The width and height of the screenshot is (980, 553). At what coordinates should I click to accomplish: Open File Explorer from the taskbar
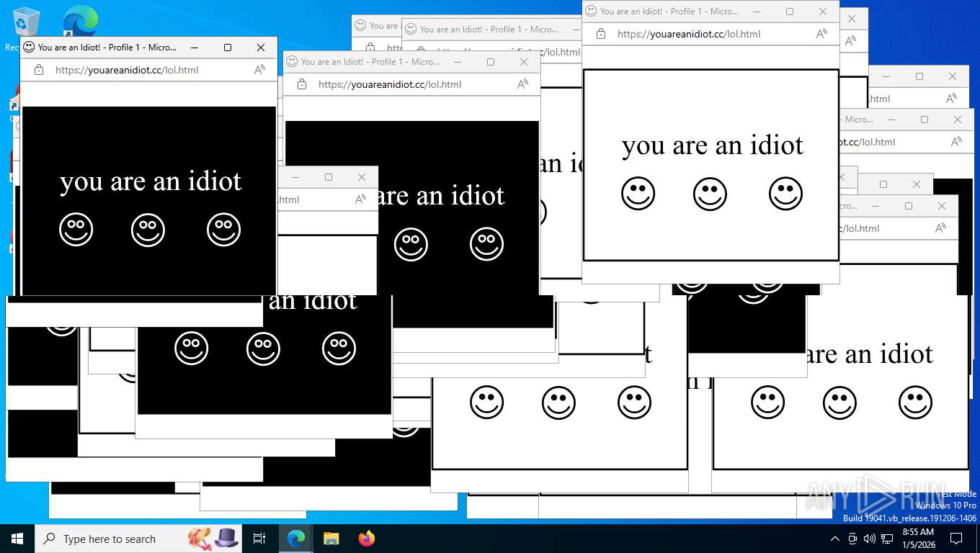[x=331, y=539]
